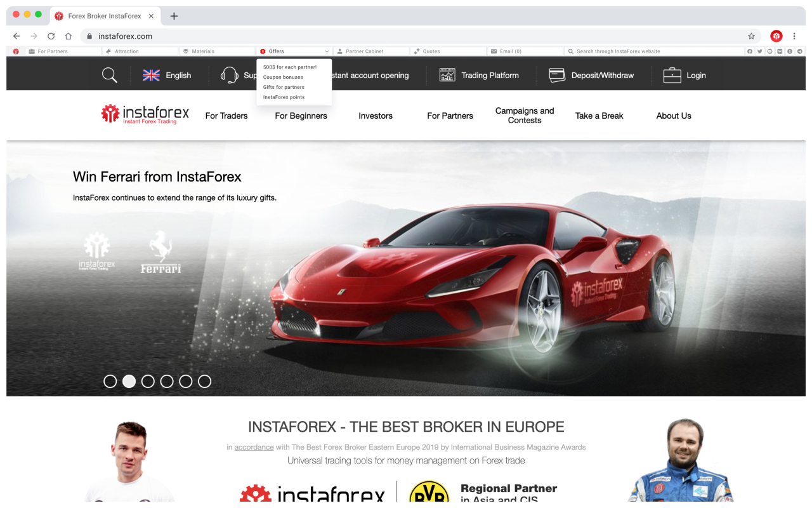Click the Login briefcase icon
This screenshot has width=812, height=508.
672,75
